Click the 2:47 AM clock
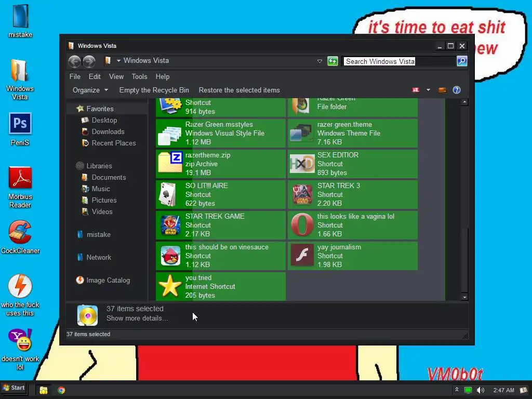Viewport: 532px width, 399px height. tap(503, 390)
